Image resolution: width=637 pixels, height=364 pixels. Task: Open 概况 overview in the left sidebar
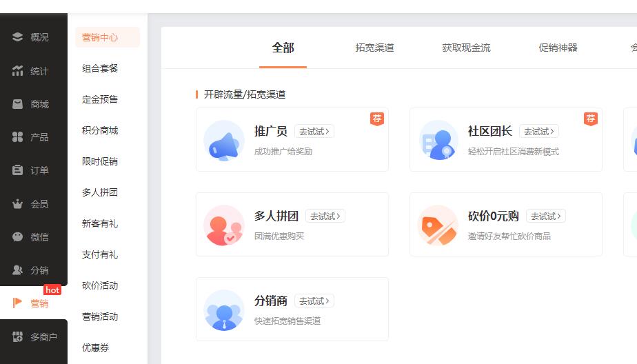point(33,37)
